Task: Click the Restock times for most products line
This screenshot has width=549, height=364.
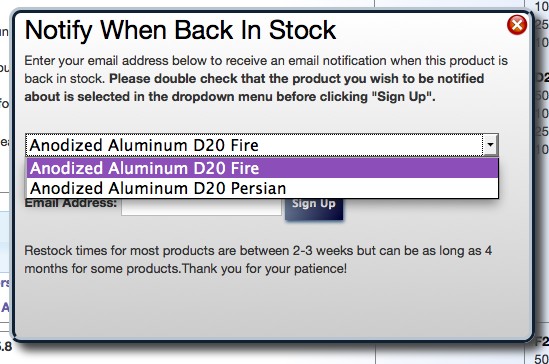Action: pyautogui.click(x=258, y=251)
